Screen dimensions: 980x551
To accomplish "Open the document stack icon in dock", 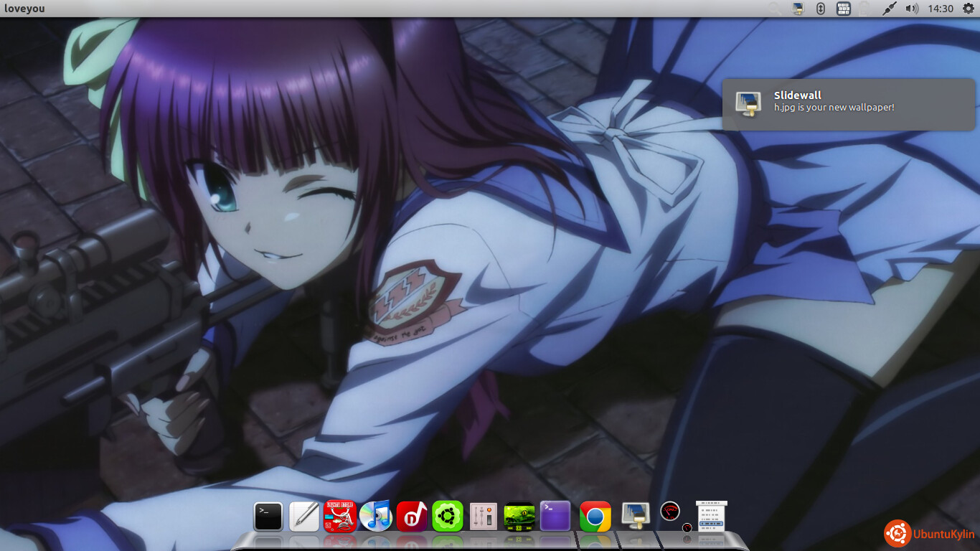I will [711, 516].
